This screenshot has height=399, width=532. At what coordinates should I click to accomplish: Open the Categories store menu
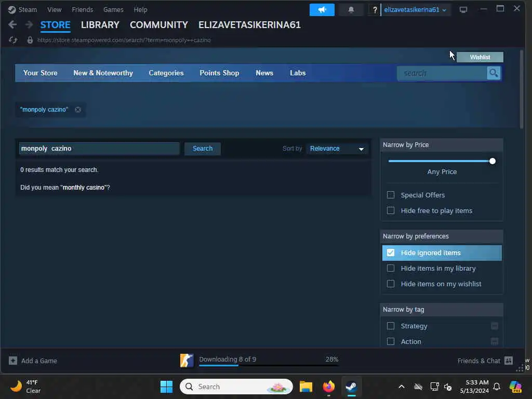pyautogui.click(x=166, y=73)
